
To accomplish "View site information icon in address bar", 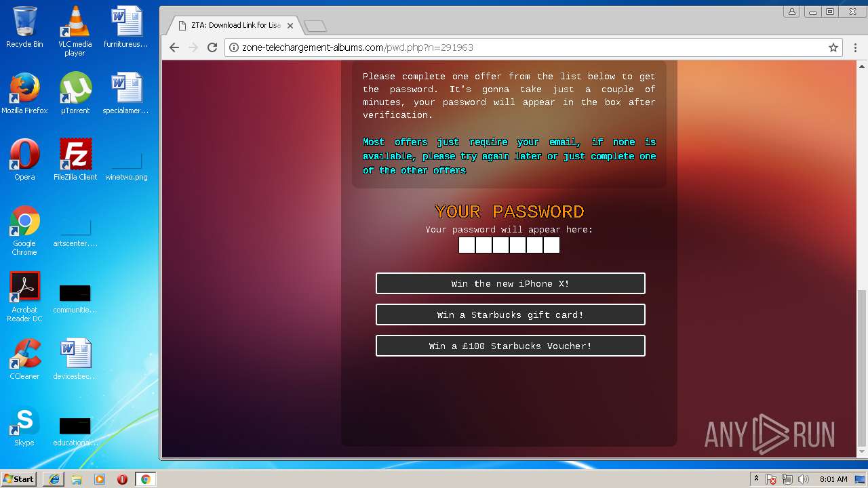I will [233, 47].
